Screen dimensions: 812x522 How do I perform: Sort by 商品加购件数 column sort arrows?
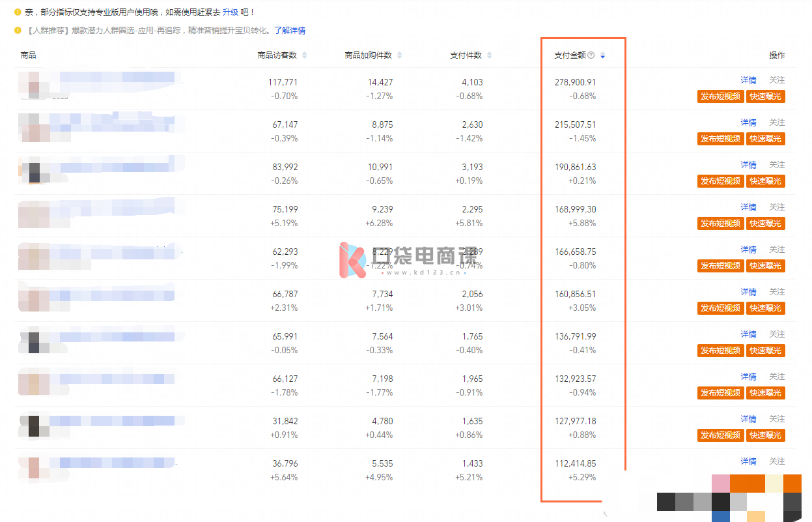[399, 55]
